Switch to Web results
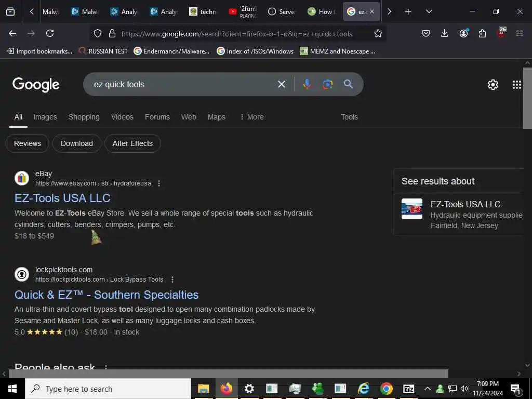Screen dimensions: 532x399 pos(189,117)
